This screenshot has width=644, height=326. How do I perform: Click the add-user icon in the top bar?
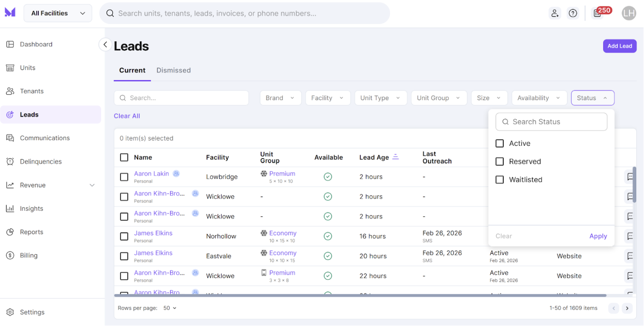(x=555, y=13)
